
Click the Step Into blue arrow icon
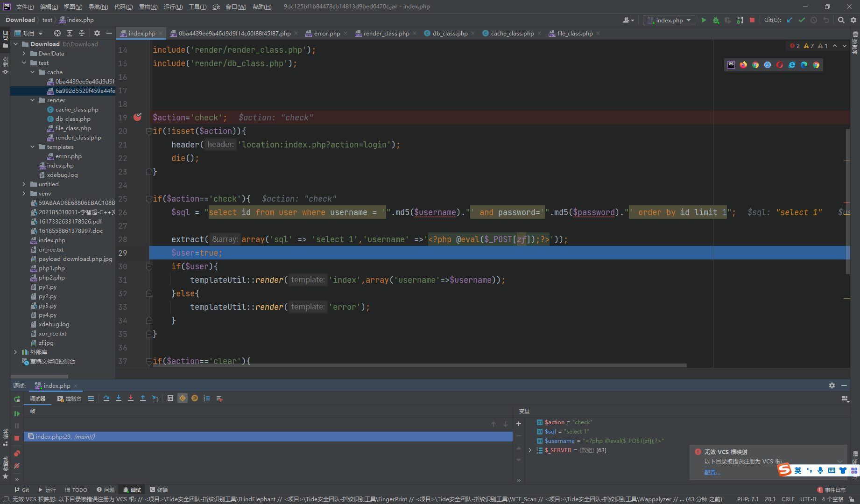[x=119, y=398]
